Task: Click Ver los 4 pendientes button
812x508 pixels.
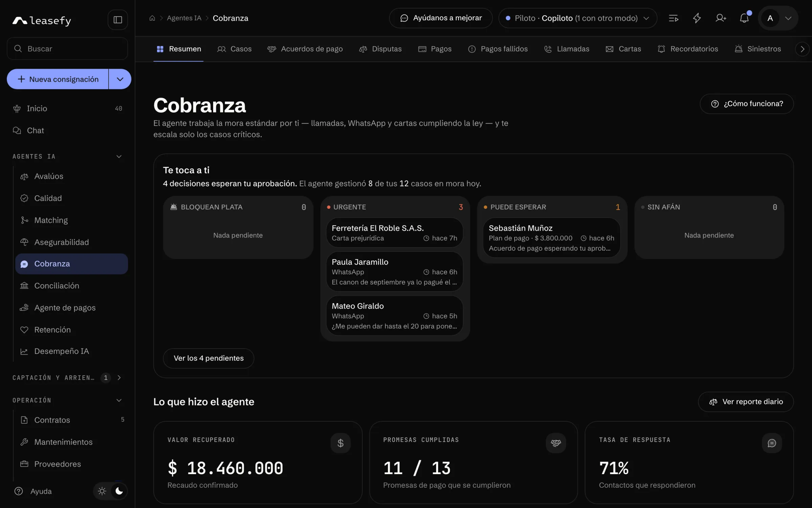Action: (208, 358)
